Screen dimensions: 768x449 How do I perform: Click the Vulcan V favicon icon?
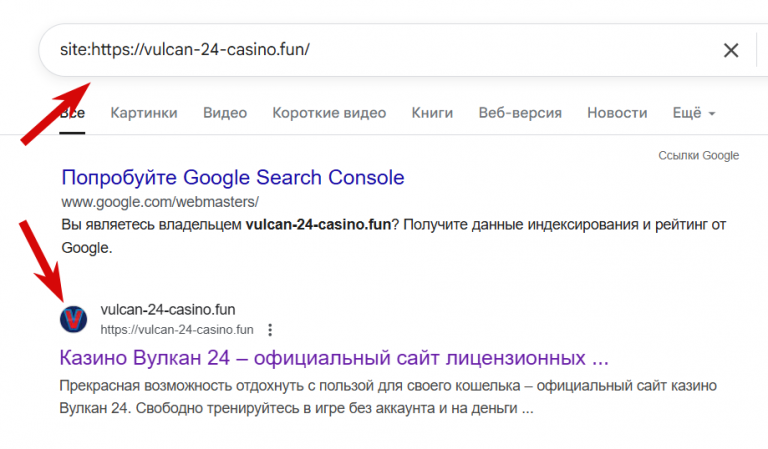73,319
